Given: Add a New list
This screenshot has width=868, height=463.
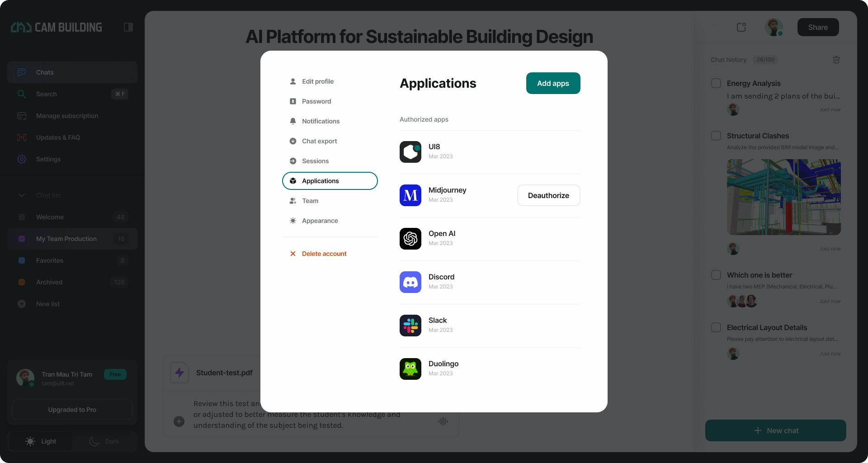Looking at the screenshot, I should click(x=72, y=304).
